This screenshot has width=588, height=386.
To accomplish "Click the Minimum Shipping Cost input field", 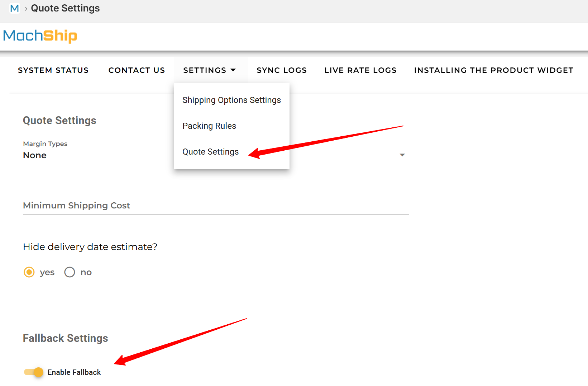I will [215, 206].
